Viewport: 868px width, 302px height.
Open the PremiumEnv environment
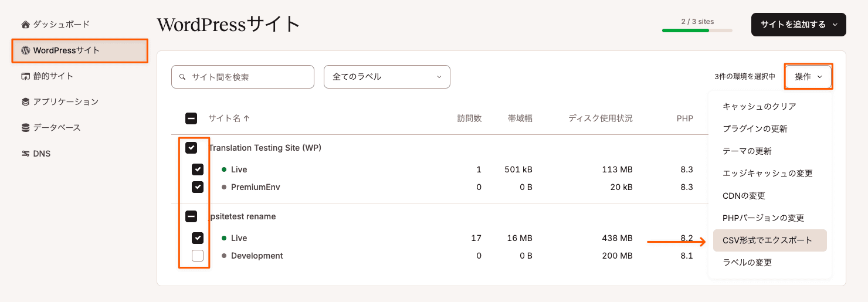(256, 187)
